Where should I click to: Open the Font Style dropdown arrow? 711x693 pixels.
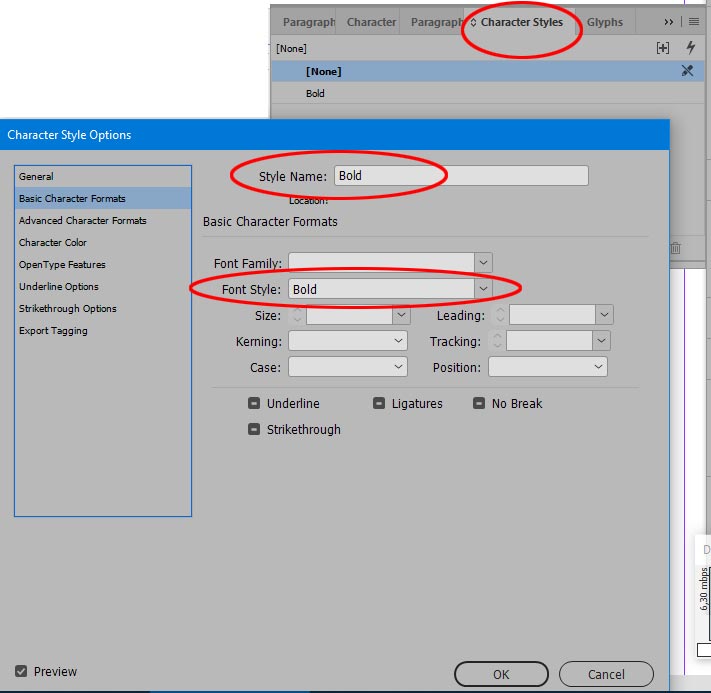click(x=483, y=289)
